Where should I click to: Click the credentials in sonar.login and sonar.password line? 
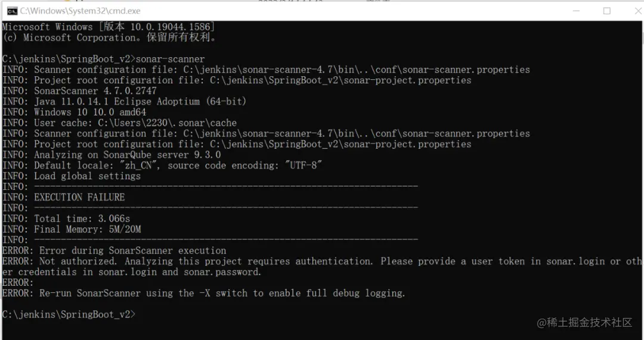click(131, 272)
